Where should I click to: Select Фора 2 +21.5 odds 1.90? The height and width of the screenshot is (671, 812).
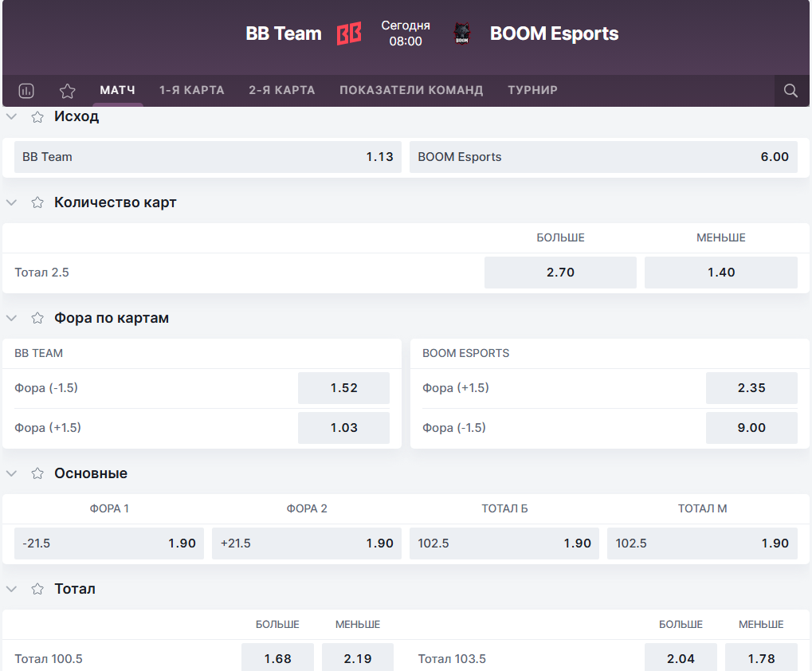[x=307, y=543]
